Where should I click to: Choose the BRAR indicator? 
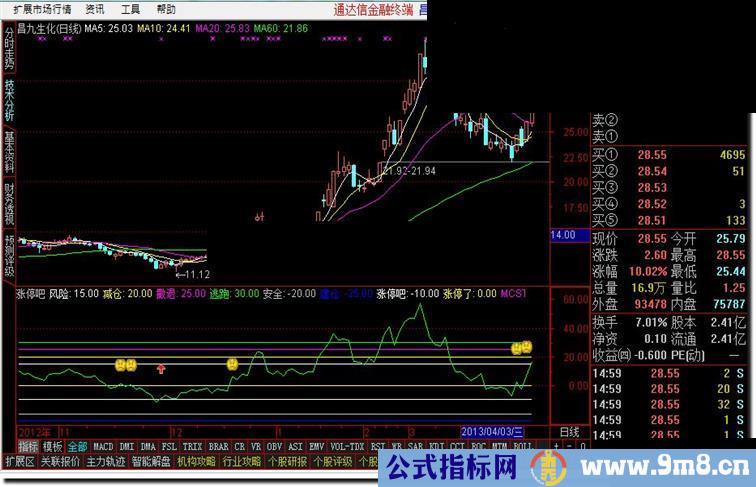(218, 446)
